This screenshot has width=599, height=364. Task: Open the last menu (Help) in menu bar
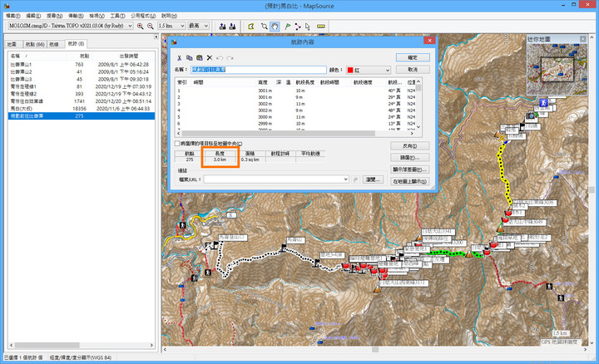tap(169, 16)
